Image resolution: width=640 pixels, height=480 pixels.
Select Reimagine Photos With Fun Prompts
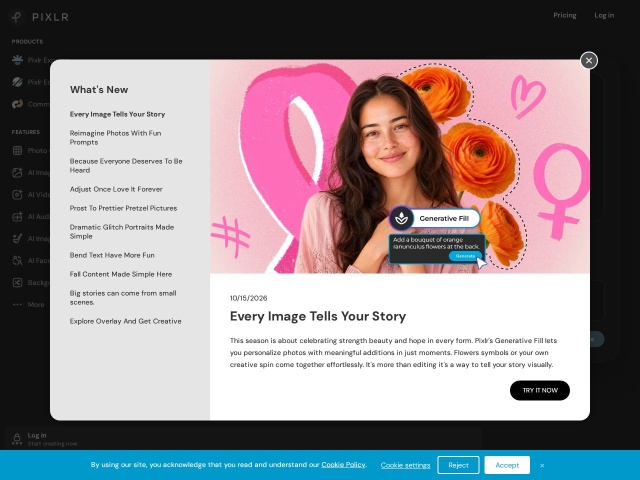click(116, 138)
